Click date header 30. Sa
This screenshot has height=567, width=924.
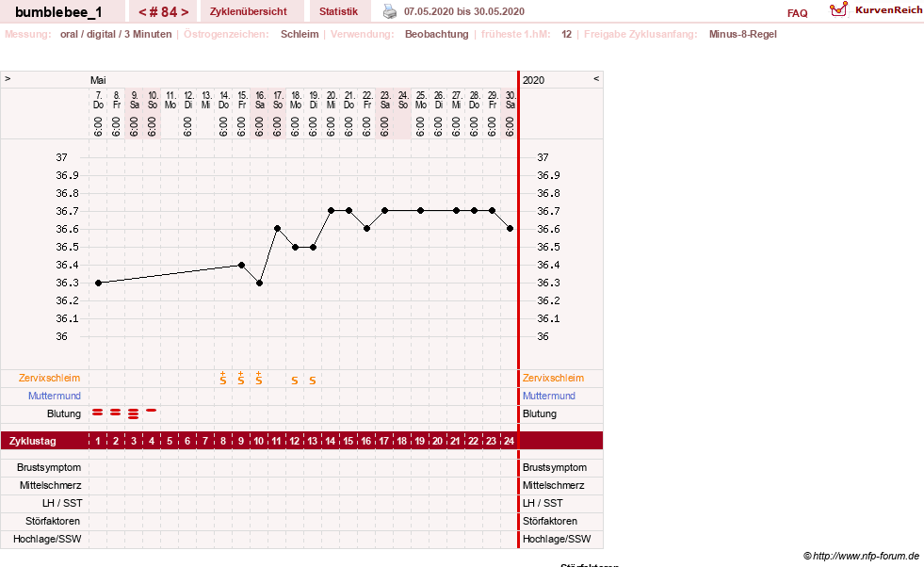pos(511,100)
